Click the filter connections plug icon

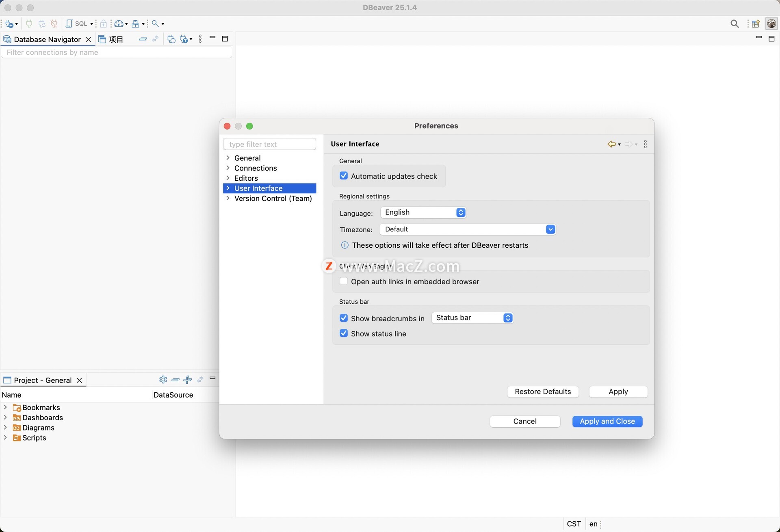[184, 39]
